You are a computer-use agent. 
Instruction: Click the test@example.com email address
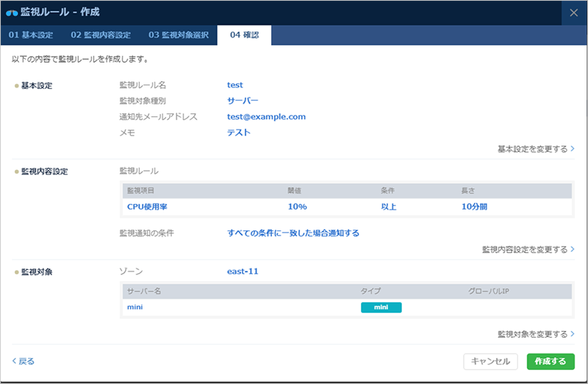[266, 117]
